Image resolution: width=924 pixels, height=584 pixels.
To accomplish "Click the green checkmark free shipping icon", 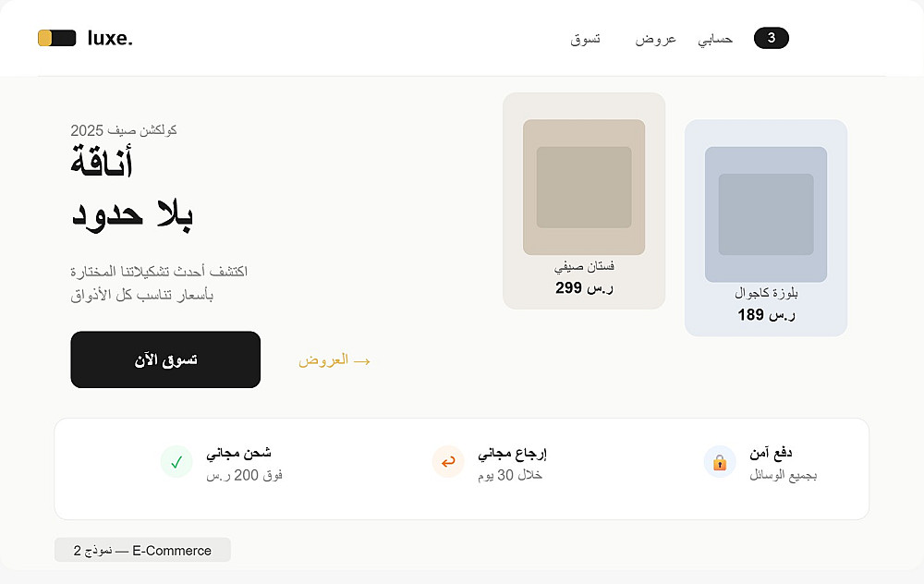I will point(176,462).
